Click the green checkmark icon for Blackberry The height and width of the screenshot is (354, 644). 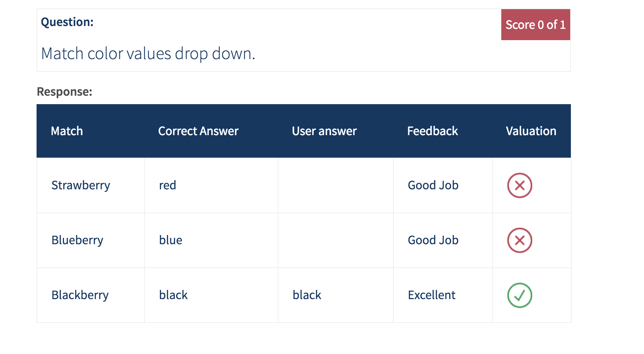(520, 295)
